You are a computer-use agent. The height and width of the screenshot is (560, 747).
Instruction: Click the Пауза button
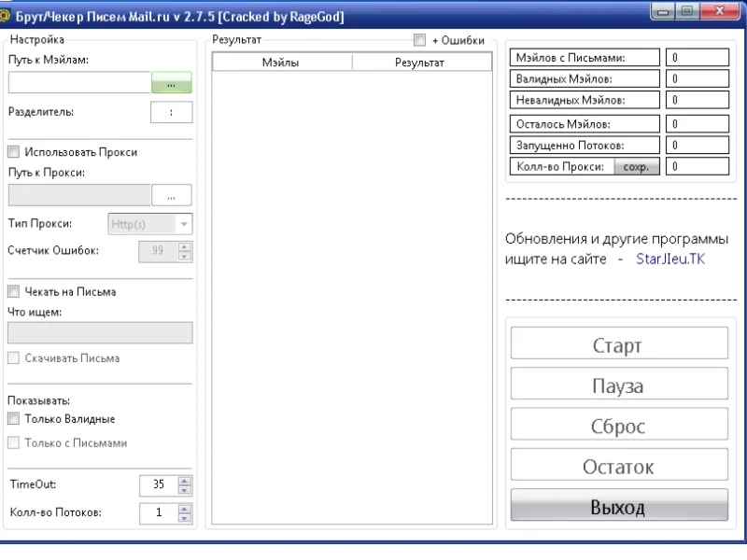coord(619,384)
